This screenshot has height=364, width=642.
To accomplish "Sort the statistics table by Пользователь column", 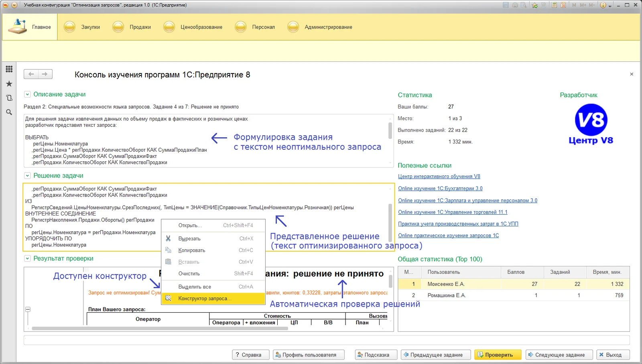I will pyautogui.click(x=461, y=272).
